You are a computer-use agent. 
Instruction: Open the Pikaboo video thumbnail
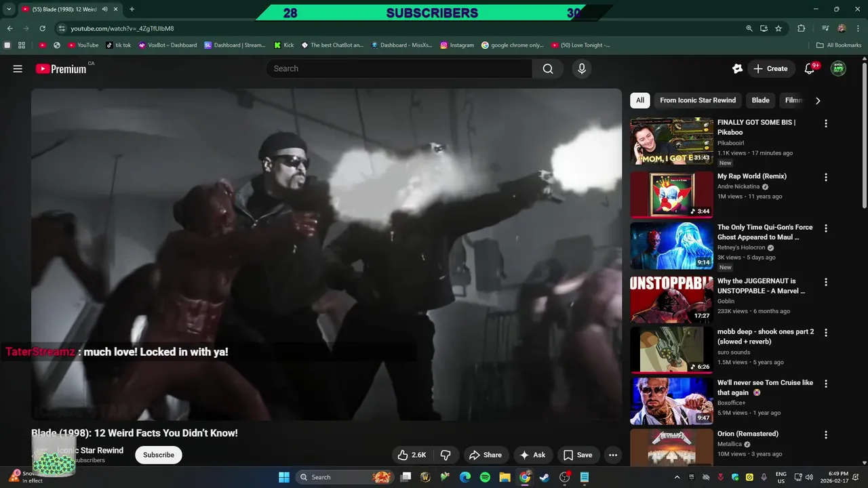[x=671, y=141]
